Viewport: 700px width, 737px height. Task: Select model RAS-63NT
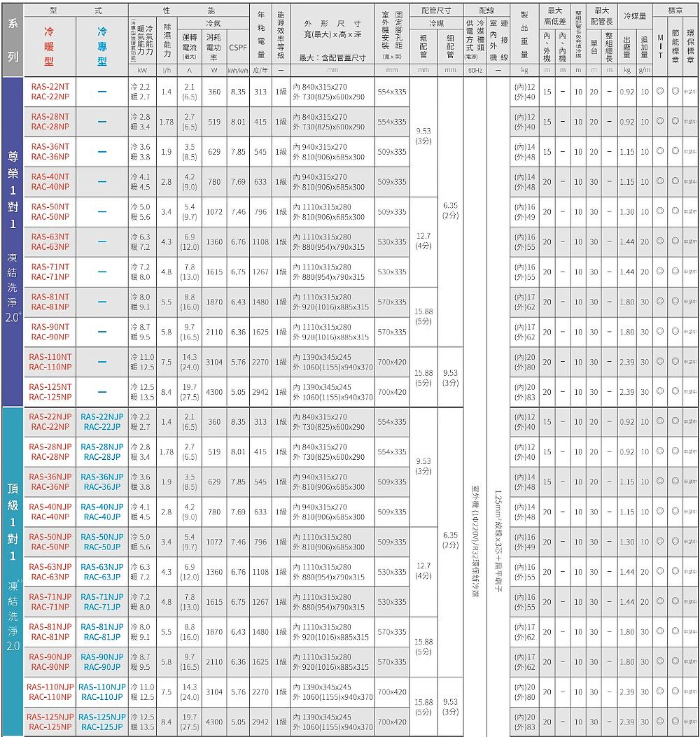pyautogui.click(x=50, y=237)
